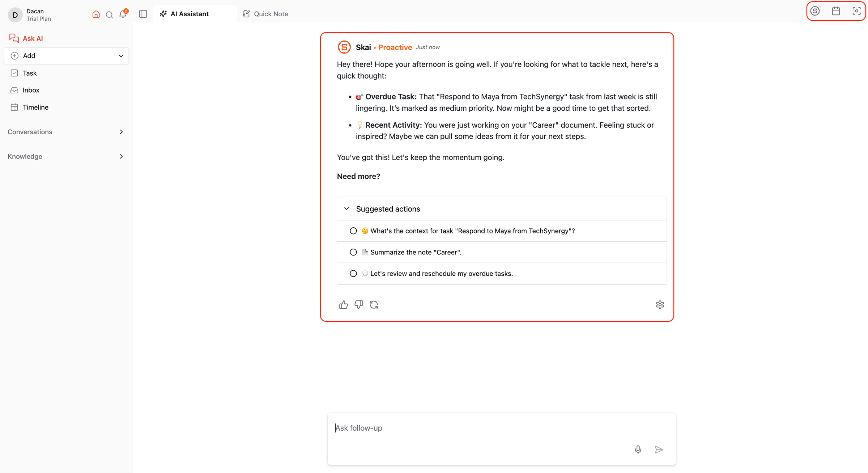Screen dimensions: 868x473
Task: Select 'Summarize the note Career' suggested action
Action: click(415, 252)
